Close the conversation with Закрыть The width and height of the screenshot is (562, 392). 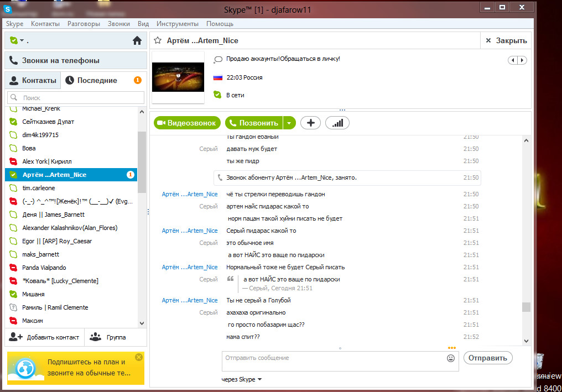(506, 40)
